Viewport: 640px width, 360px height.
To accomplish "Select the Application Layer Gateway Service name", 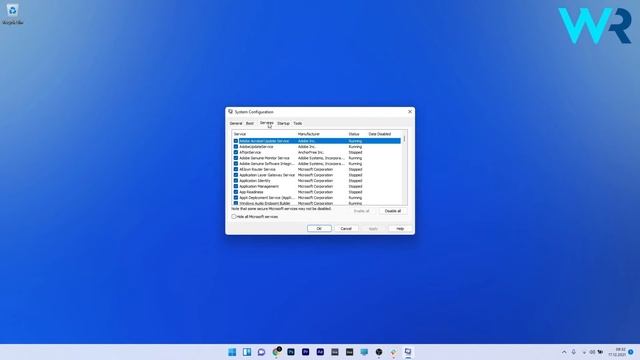I will [x=267, y=175].
